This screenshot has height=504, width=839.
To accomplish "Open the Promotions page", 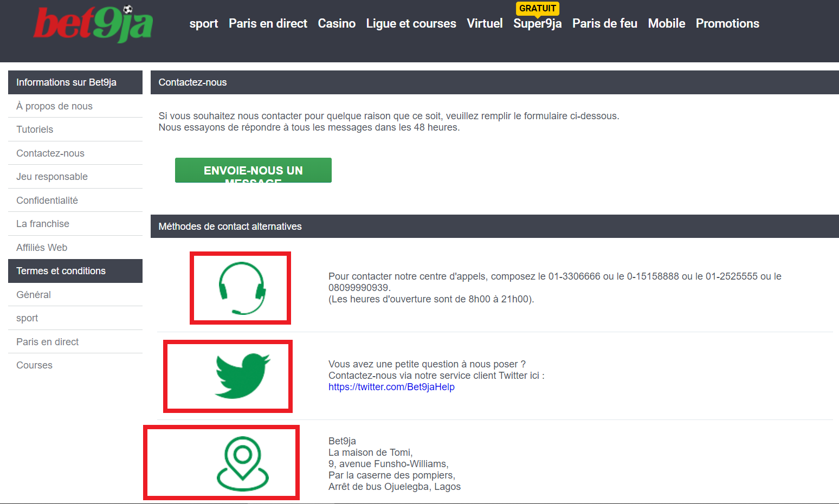I will coord(727,23).
